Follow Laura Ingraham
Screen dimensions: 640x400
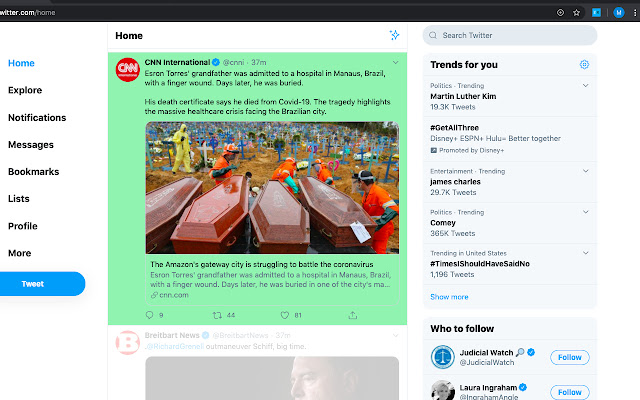[569, 392]
